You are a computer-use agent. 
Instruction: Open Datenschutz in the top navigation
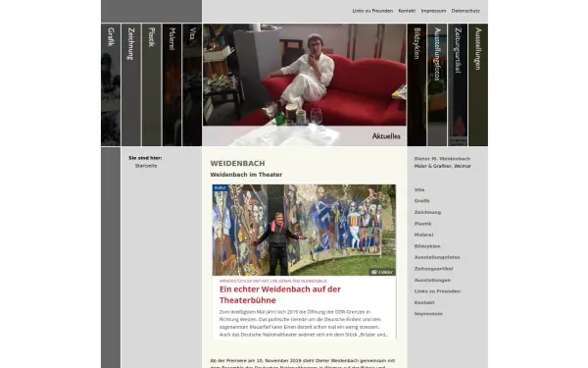(x=465, y=11)
